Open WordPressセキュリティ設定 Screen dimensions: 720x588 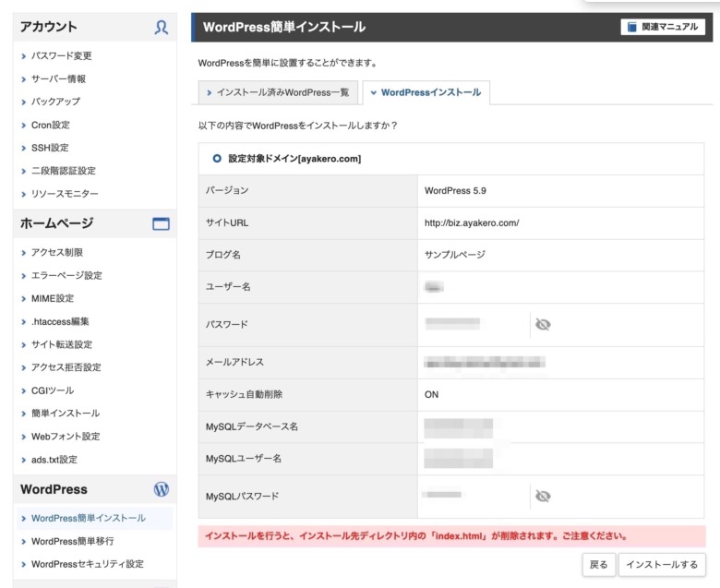[88, 564]
